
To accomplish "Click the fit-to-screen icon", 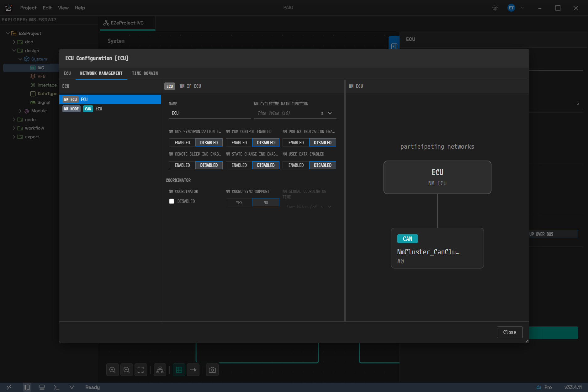I will [141, 370].
